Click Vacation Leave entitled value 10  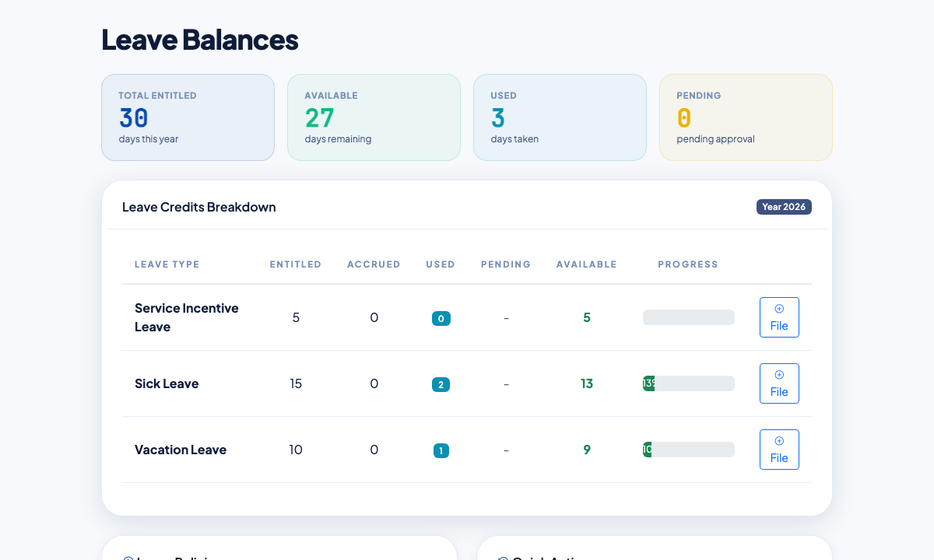pyautogui.click(x=296, y=450)
